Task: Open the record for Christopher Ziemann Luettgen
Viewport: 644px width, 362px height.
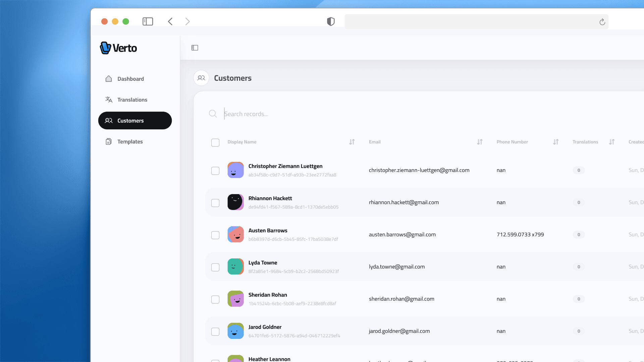Action: tap(285, 166)
